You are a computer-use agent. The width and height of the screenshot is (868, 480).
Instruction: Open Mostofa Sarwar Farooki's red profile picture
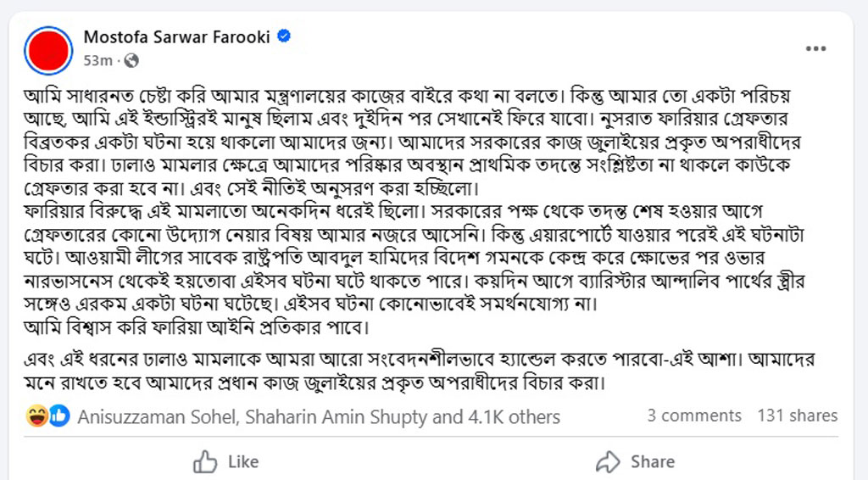coord(50,48)
